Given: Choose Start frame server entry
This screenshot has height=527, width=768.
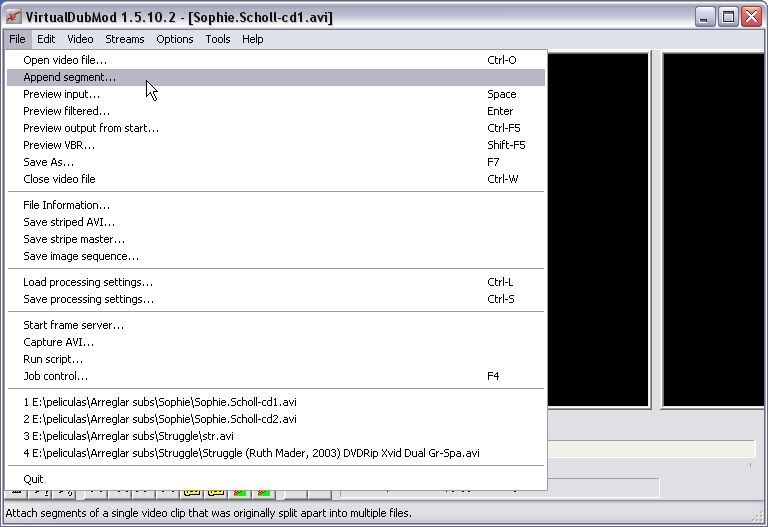Looking at the screenshot, I should pos(73,325).
